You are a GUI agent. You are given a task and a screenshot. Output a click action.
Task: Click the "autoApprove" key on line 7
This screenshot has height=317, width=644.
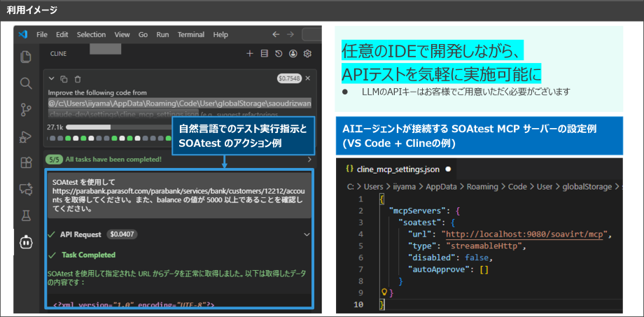(x=437, y=270)
